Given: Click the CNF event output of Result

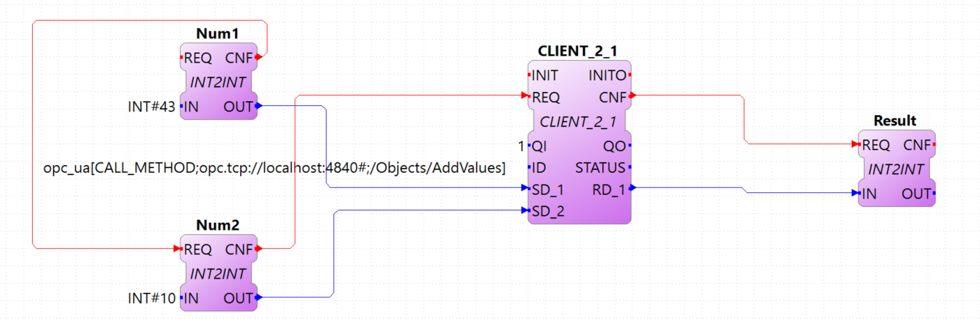Looking at the screenshot, I should pyautogui.click(x=917, y=145).
